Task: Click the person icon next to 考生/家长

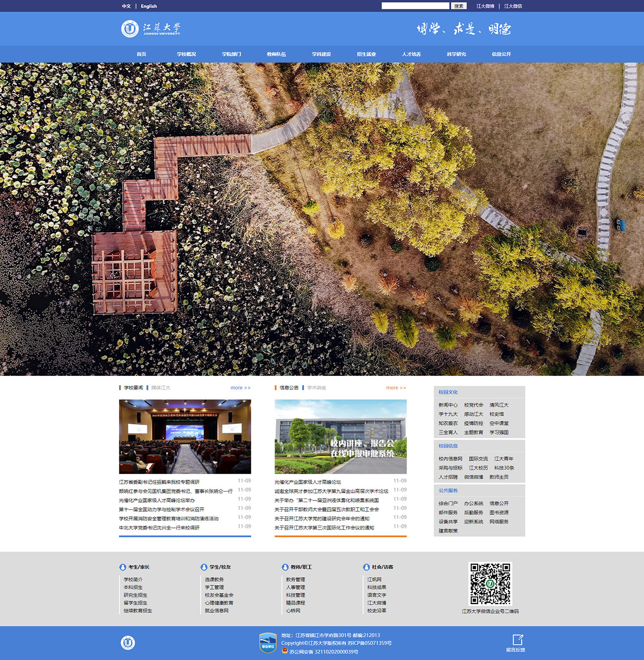Action: click(x=123, y=567)
